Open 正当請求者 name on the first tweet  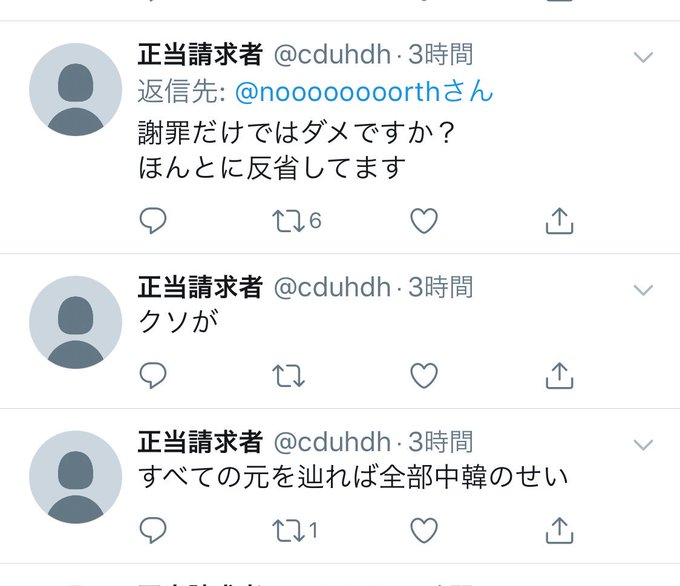(x=200, y=54)
